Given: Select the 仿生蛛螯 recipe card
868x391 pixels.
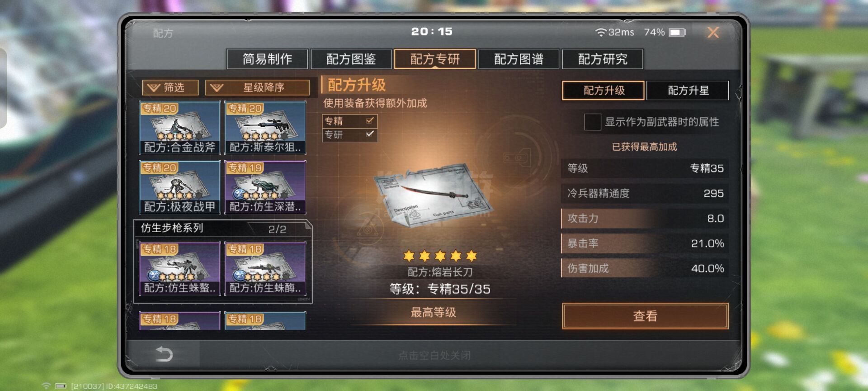Looking at the screenshot, I should coord(180,269).
